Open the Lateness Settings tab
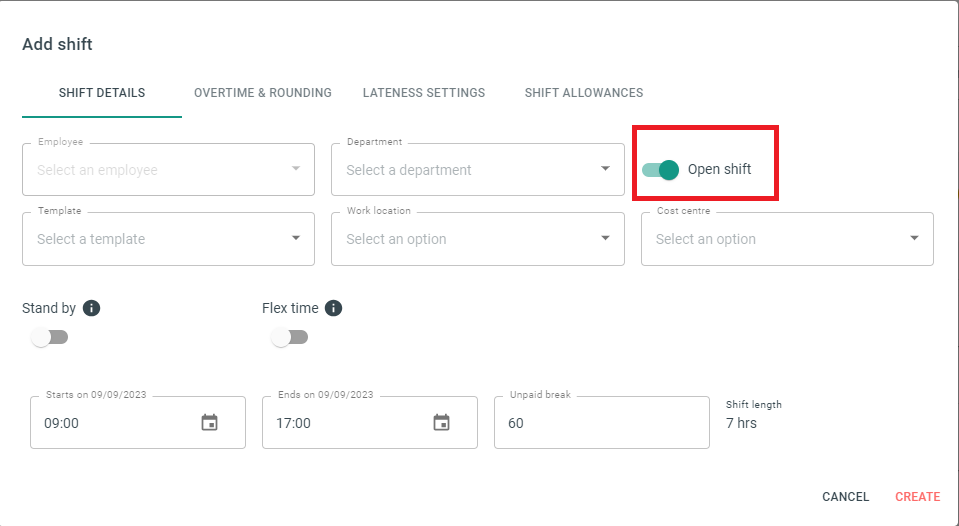Image resolution: width=959 pixels, height=526 pixels. click(424, 93)
